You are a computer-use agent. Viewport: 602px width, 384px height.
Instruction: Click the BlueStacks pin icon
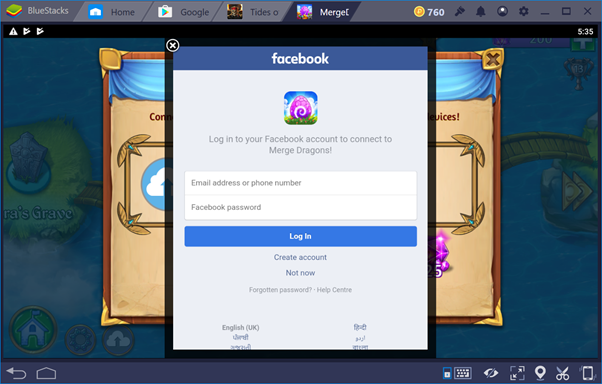click(x=460, y=12)
